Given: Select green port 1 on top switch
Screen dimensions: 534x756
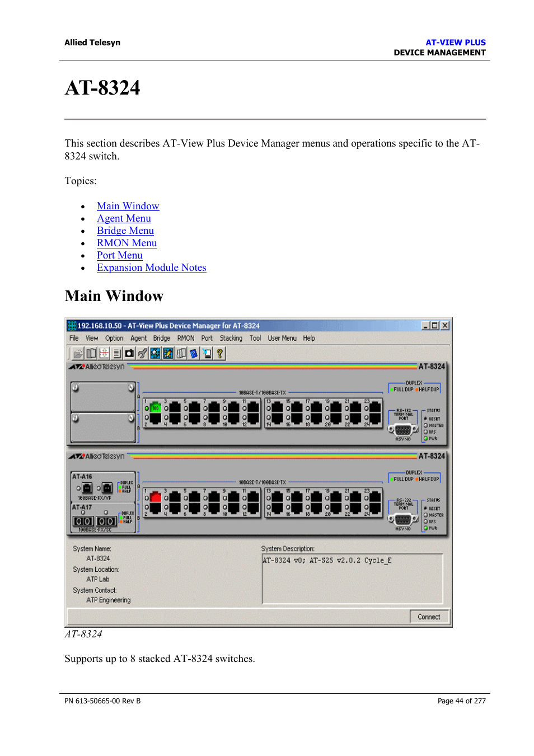Looking at the screenshot, I should (x=156, y=408).
